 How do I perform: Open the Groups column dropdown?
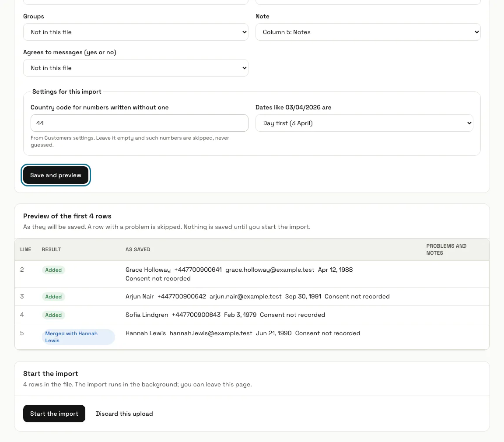(x=136, y=32)
